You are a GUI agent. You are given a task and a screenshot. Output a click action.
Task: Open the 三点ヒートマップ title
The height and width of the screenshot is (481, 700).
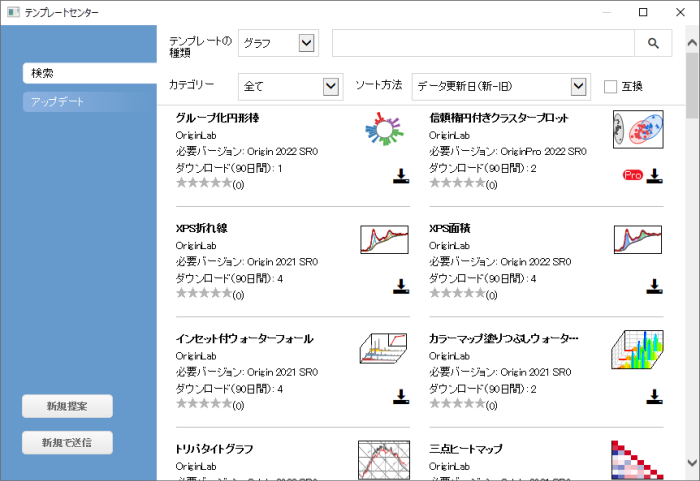[466, 449]
